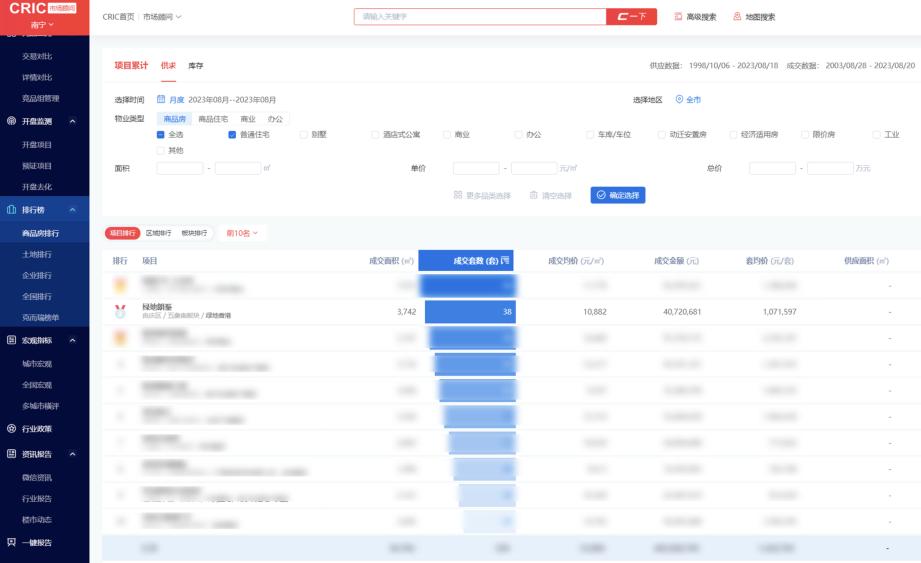Click the 高级搜索 search icon
Viewport: 921px width, 563px height.
tap(679, 17)
